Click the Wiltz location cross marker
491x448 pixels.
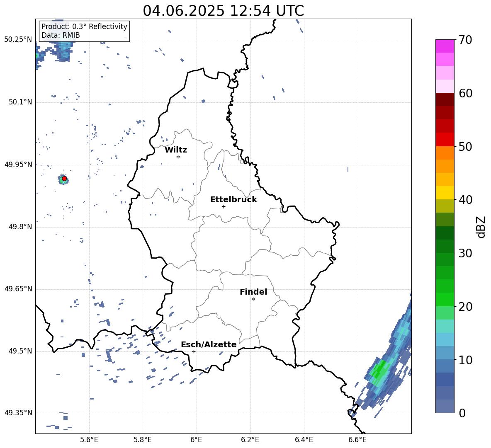point(178,157)
